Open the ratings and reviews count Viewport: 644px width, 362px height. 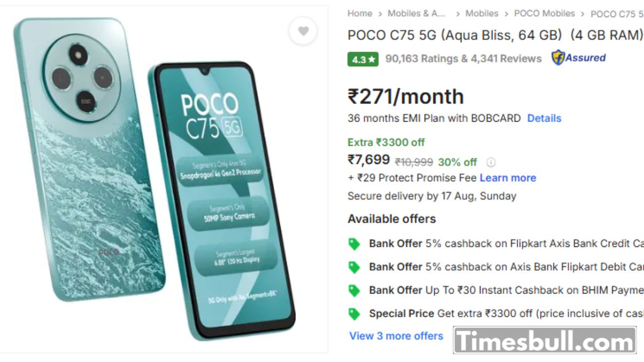(463, 58)
